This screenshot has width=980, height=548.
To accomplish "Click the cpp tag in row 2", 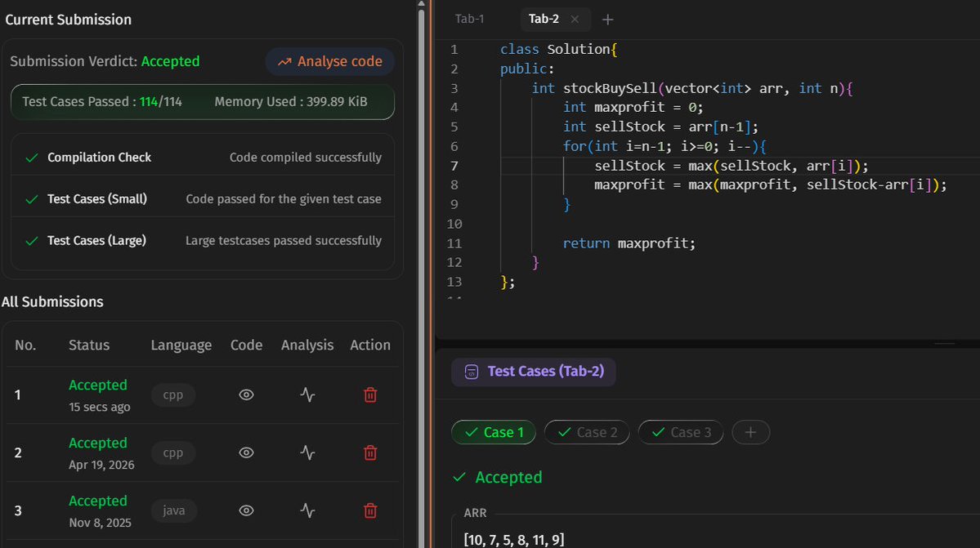I will pyautogui.click(x=173, y=453).
